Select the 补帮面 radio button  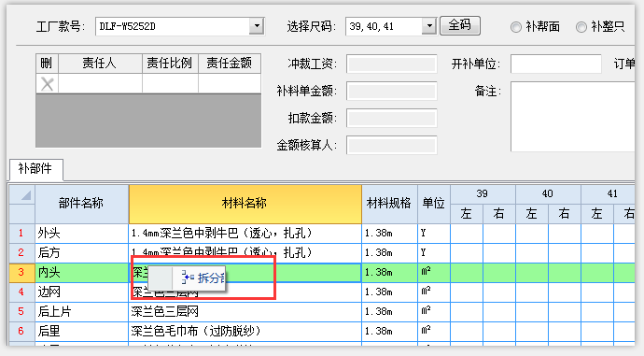point(516,27)
